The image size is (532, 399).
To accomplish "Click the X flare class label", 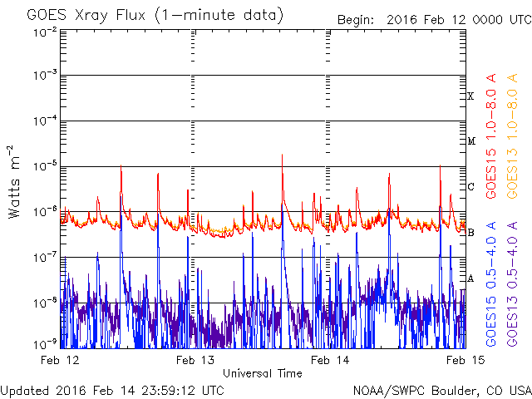I will click(470, 96).
